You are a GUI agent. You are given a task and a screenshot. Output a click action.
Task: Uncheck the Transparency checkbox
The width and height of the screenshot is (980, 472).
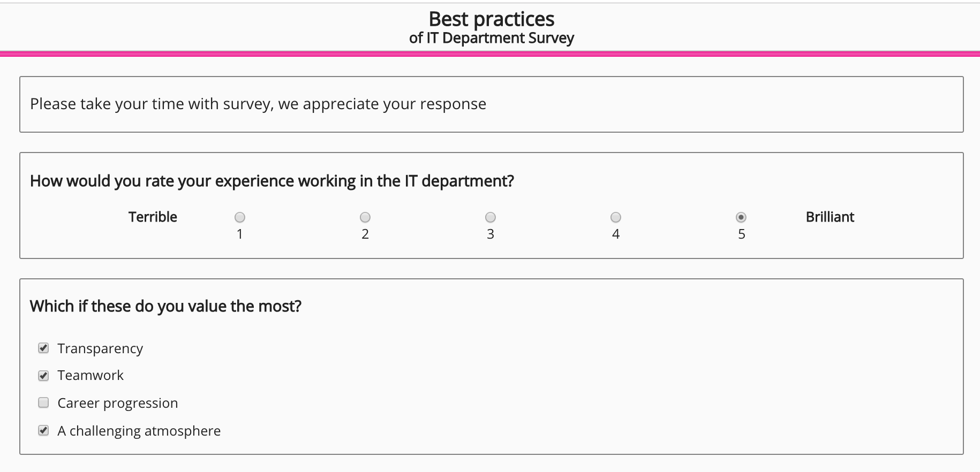[44, 348]
